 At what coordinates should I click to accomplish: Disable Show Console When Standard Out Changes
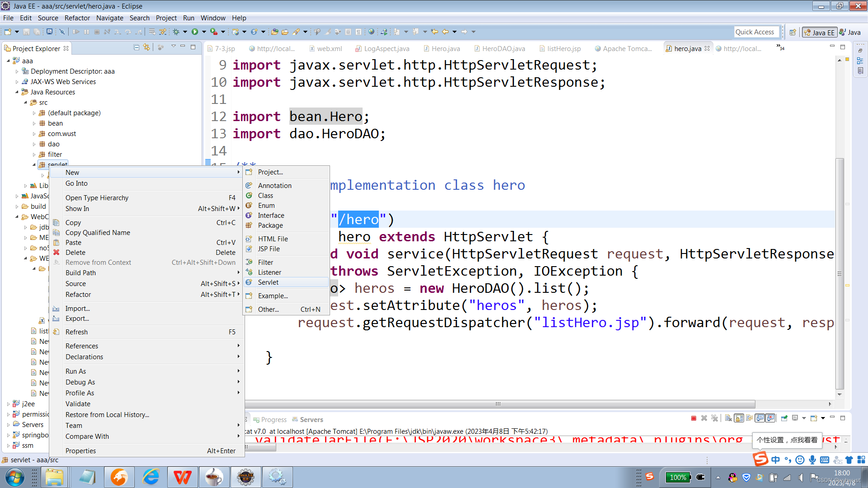click(x=759, y=418)
